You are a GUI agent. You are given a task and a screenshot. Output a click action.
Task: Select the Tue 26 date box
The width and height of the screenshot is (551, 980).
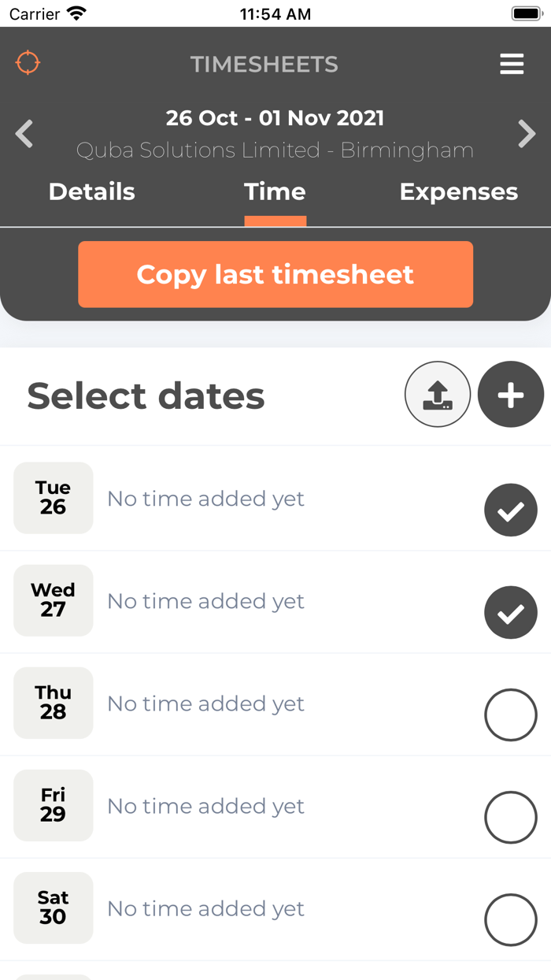click(x=53, y=497)
